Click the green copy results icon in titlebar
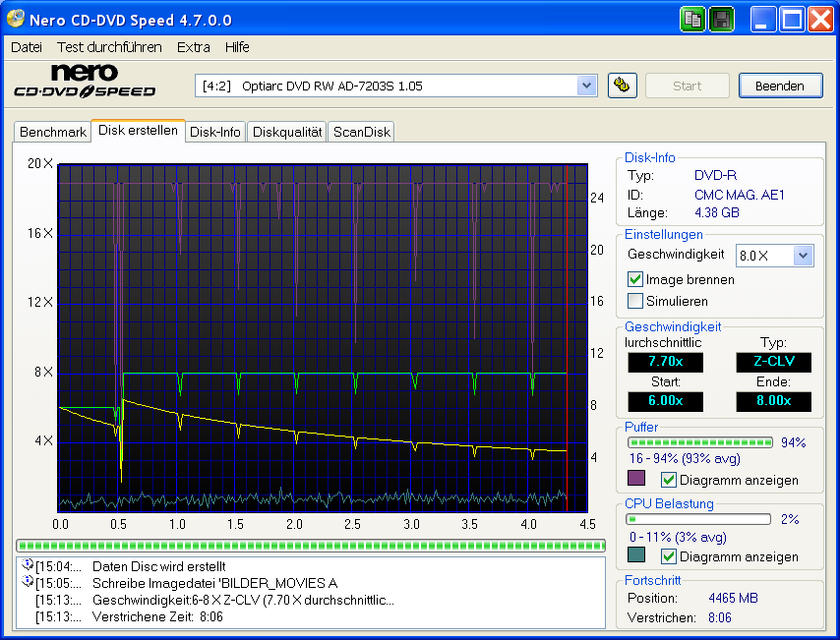Image resolution: width=840 pixels, height=640 pixels. [692, 19]
